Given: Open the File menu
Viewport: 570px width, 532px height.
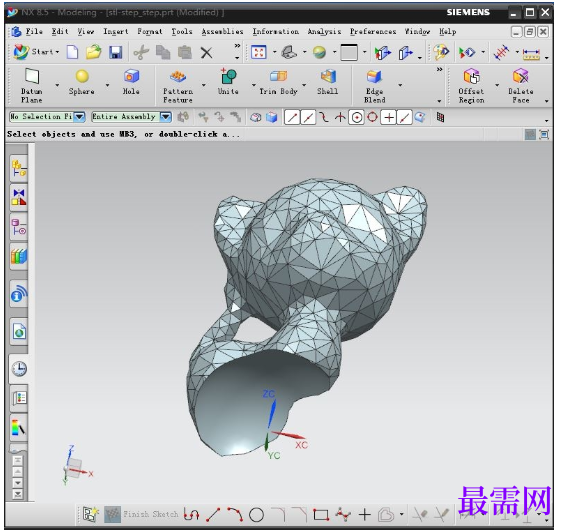Looking at the screenshot, I should point(34,32).
